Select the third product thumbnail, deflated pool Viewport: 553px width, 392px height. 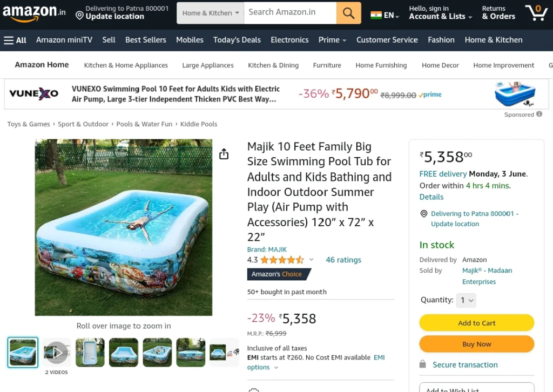pyautogui.click(x=90, y=353)
